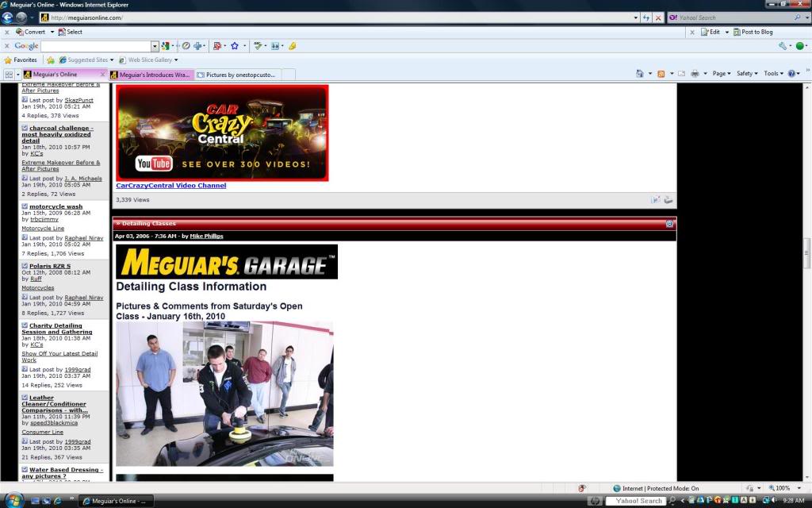Open the CarCrazyCentral Video Channel link
This screenshot has height=508, width=812.
click(x=171, y=186)
